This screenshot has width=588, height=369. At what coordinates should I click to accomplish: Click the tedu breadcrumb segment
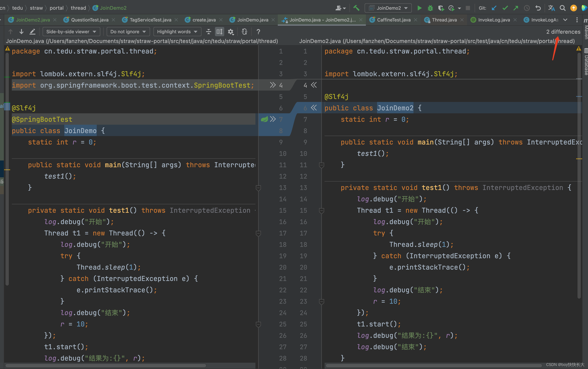pyautogui.click(x=17, y=8)
